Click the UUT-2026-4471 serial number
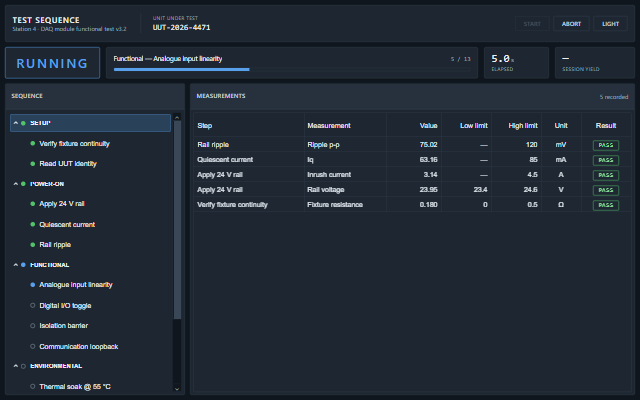640x400 pixels. click(x=181, y=27)
